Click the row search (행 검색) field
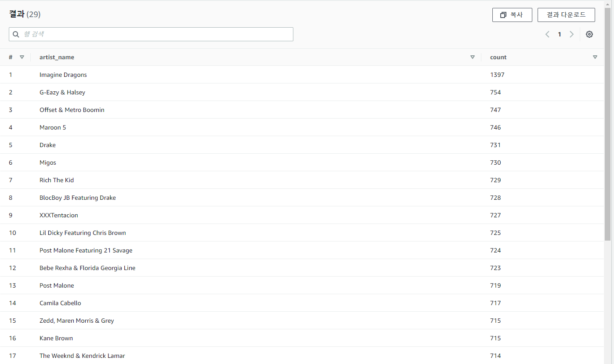The height and width of the screenshot is (364, 614). [151, 34]
